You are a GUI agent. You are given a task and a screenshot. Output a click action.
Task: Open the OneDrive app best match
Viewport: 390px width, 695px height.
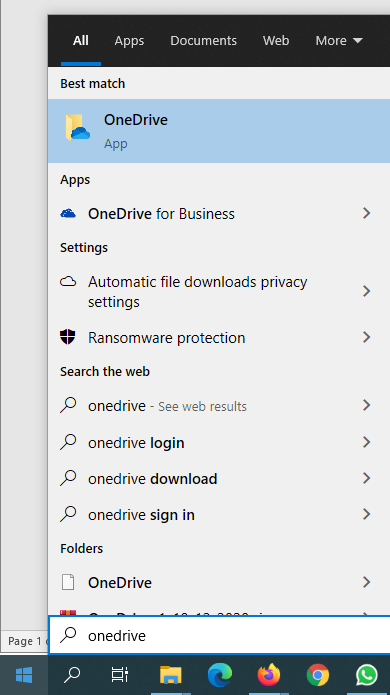[219, 131]
